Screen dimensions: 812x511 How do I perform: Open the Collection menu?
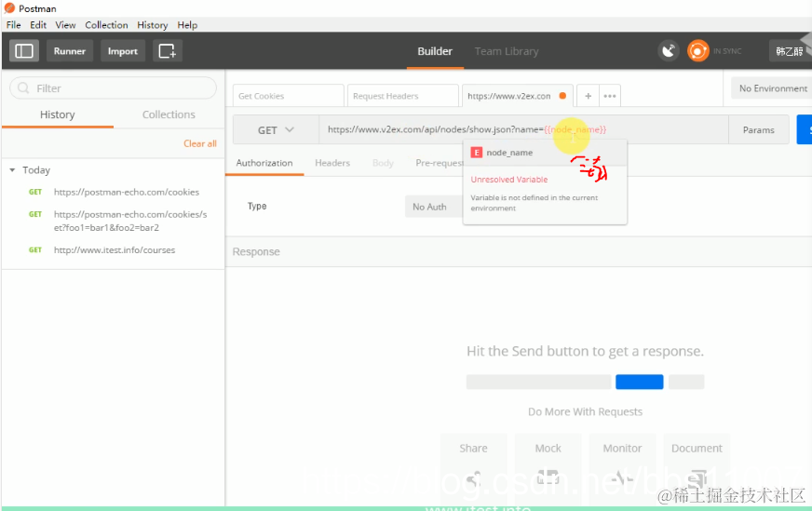pyautogui.click(x=106, y=25)
